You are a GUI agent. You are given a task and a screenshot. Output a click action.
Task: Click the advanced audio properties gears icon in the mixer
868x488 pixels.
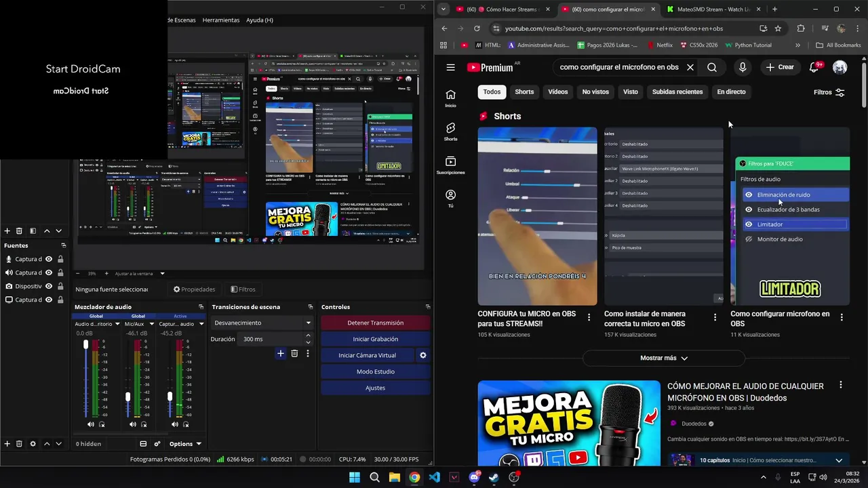tap(157, 444)
